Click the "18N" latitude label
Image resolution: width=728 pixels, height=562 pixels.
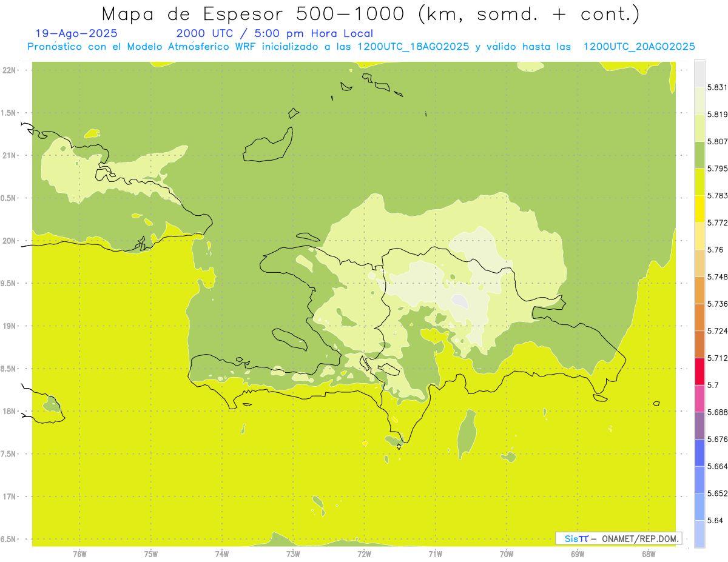pos(10,412)
